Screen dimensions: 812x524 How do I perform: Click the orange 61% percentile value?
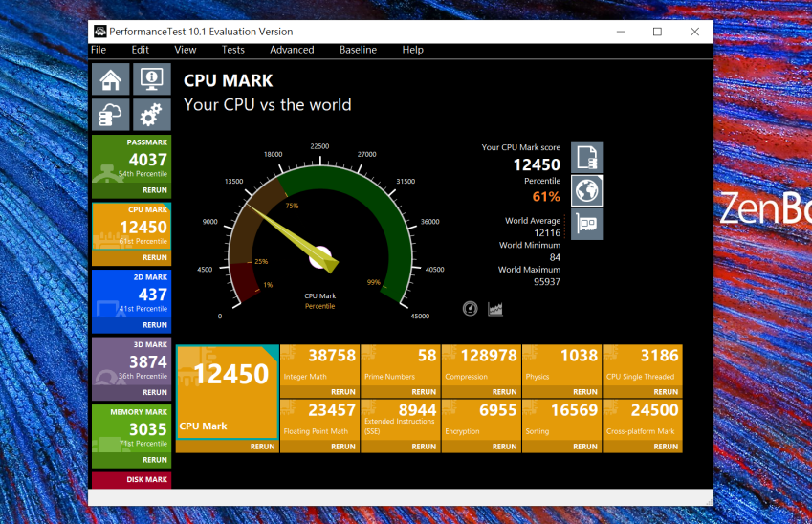546,197
